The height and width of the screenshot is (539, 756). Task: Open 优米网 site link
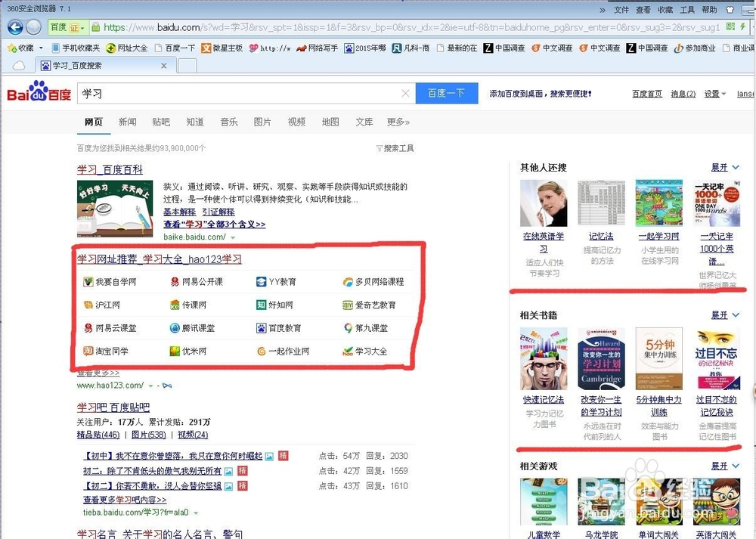[188, 351]
